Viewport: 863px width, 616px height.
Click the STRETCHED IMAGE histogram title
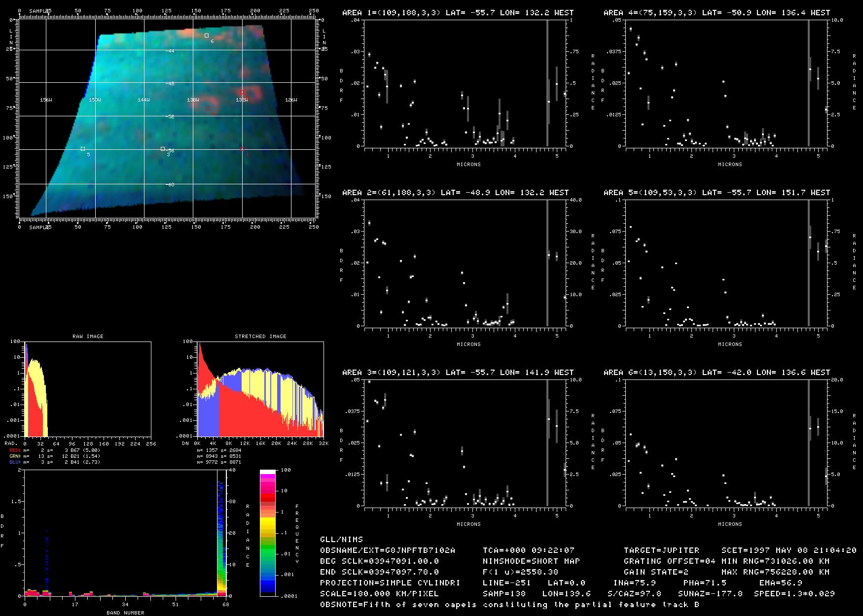(x=260, y=337)
